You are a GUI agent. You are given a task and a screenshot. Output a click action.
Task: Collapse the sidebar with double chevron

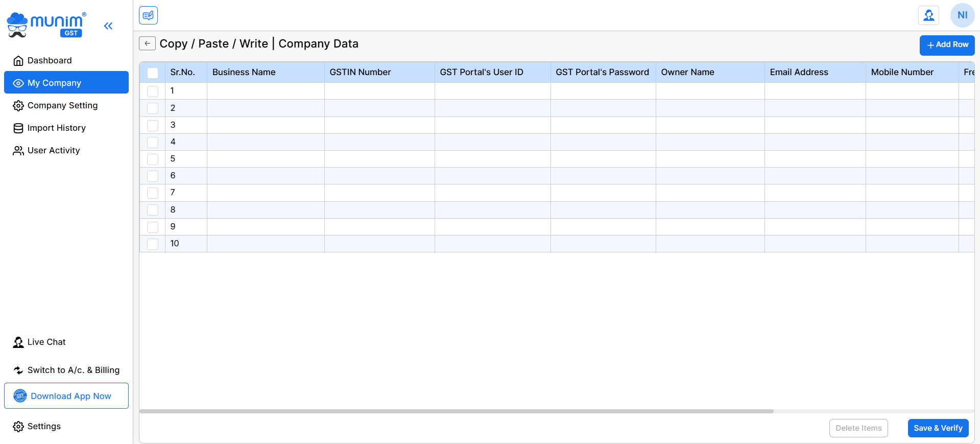[x=108, y=26]
